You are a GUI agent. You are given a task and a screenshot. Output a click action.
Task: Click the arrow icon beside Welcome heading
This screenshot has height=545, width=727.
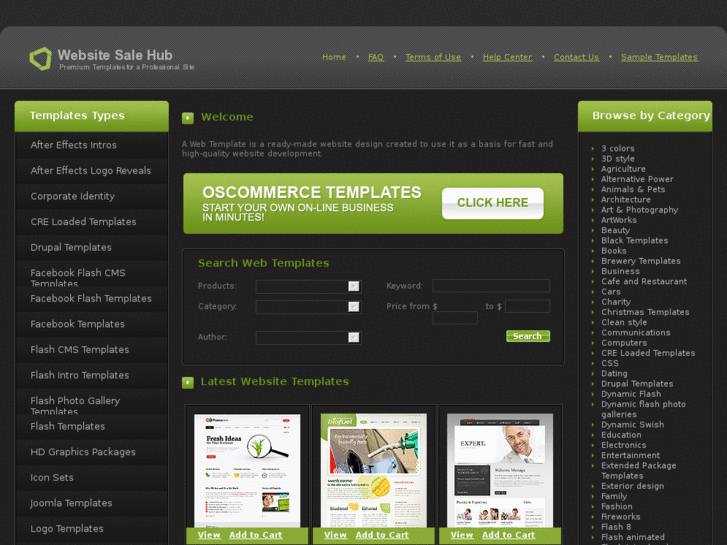188,118
